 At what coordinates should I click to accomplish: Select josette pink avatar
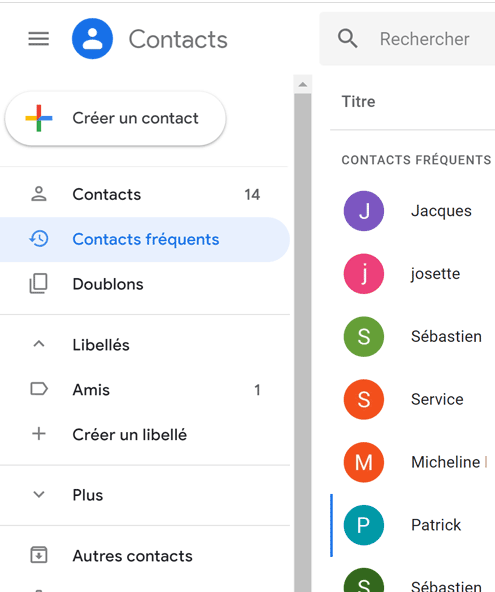coord(364,274)
